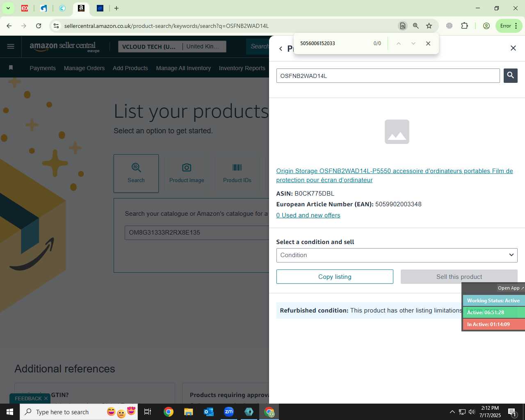The image size is (525, 420).
Task: Switch to the first red browser tab
Action: 25,8
